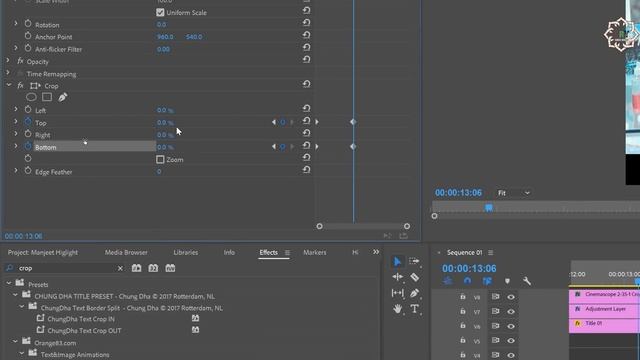Reset the Anchor Point parameter
The height and width of the screenshot is (360, 640).
click(306, 35)
